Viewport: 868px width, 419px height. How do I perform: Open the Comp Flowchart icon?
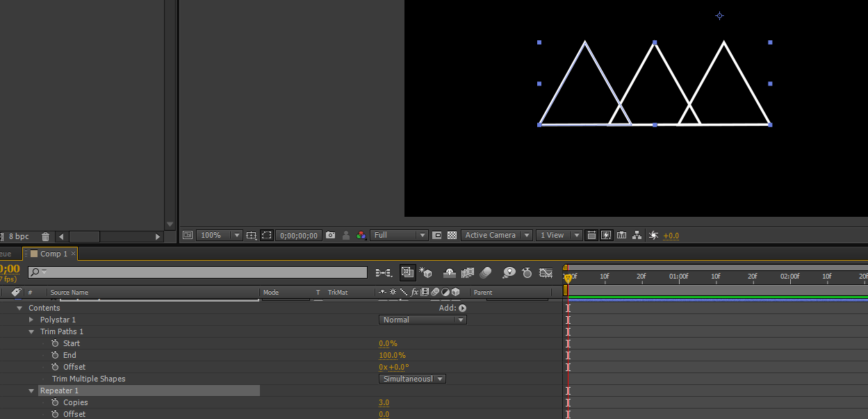point(637,236)
